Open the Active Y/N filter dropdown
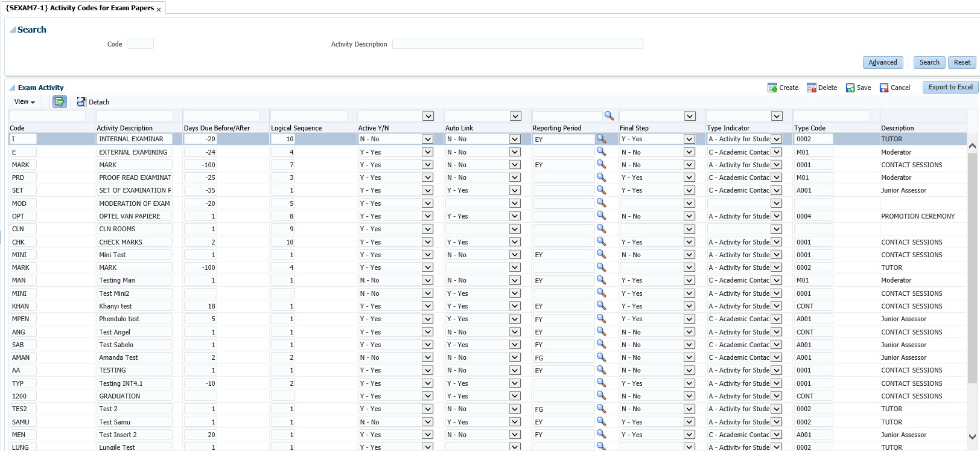This screenshot has height=451, width=980. click(x=428, y=116)
